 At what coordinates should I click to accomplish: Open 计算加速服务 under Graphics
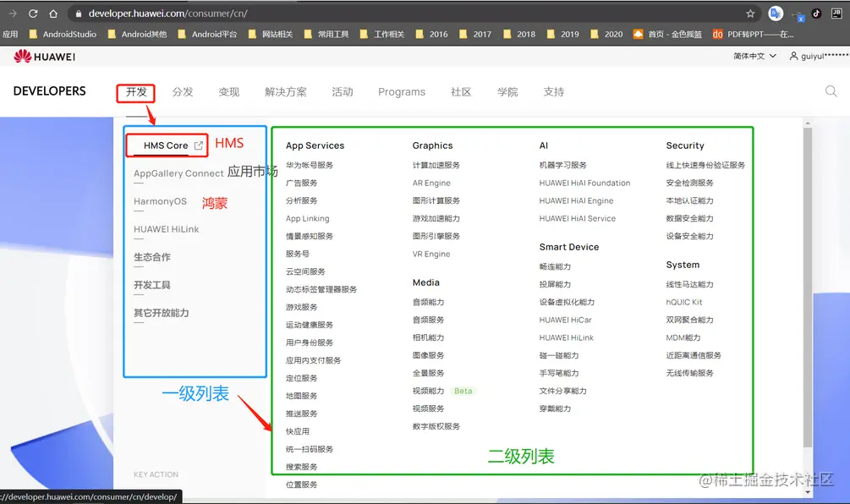click(x=436, y=165)
